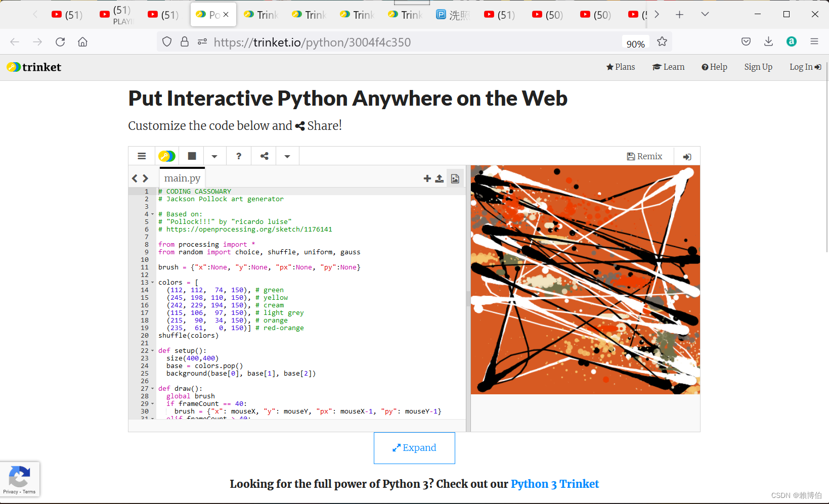The height and width of the screenshot is (504, 829).
Task: Click the browser address bar URL
Action: (x=312, y=42)
